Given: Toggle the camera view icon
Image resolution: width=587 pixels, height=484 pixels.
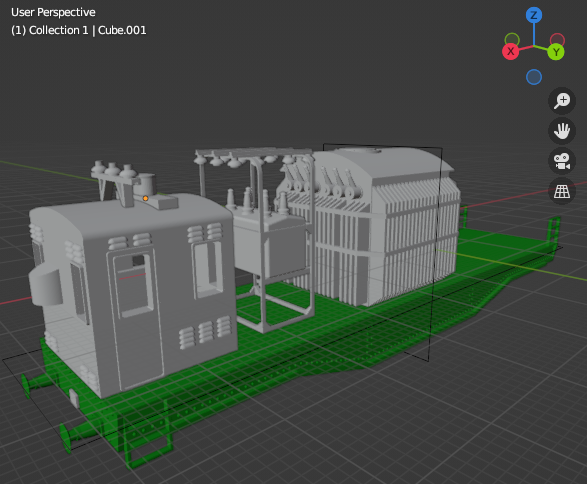Looking at the screenshot, I should [x=562, y=161].
